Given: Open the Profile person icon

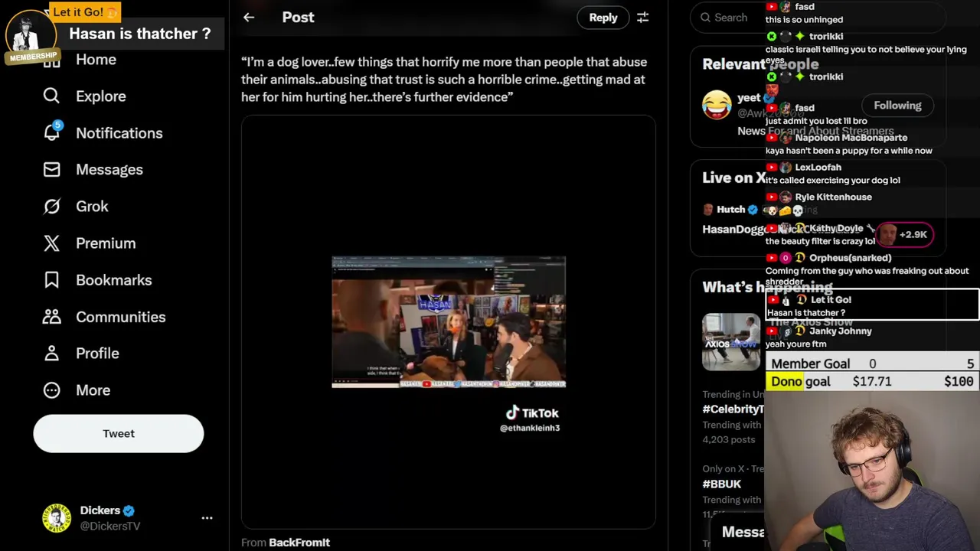Looking at the screenshot, I should tap(51, 353).
